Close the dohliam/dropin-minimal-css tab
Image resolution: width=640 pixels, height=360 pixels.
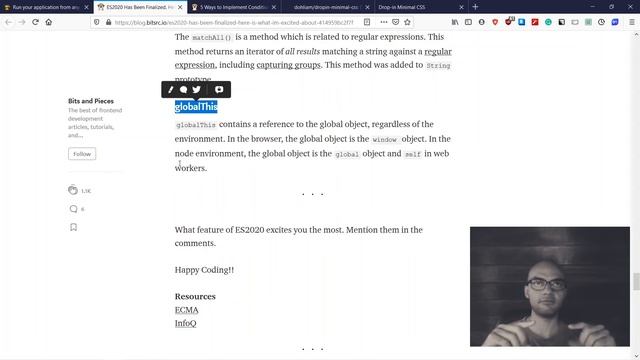pos(367,7)
